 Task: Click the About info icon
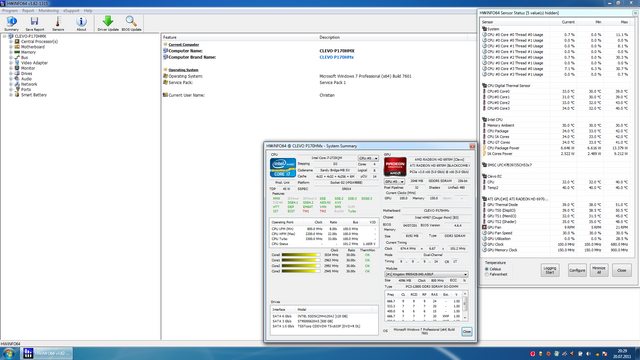point(81,24)
